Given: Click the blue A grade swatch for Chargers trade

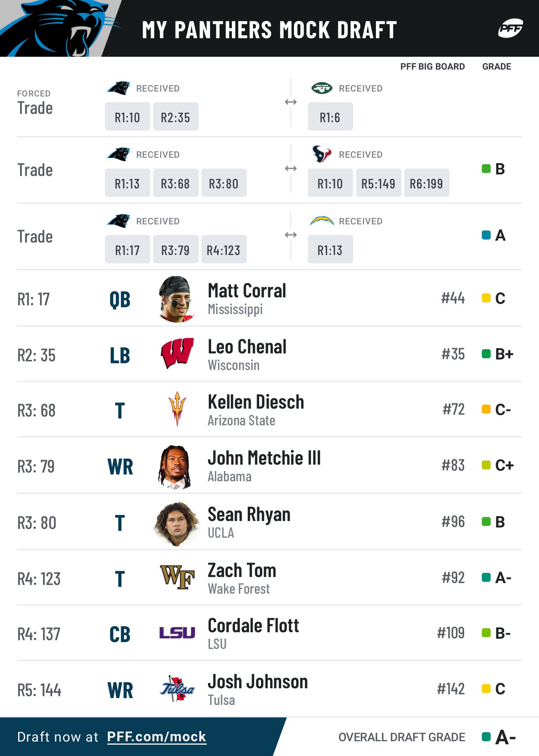Looking at the screenshot, I should tap(486, 235).
